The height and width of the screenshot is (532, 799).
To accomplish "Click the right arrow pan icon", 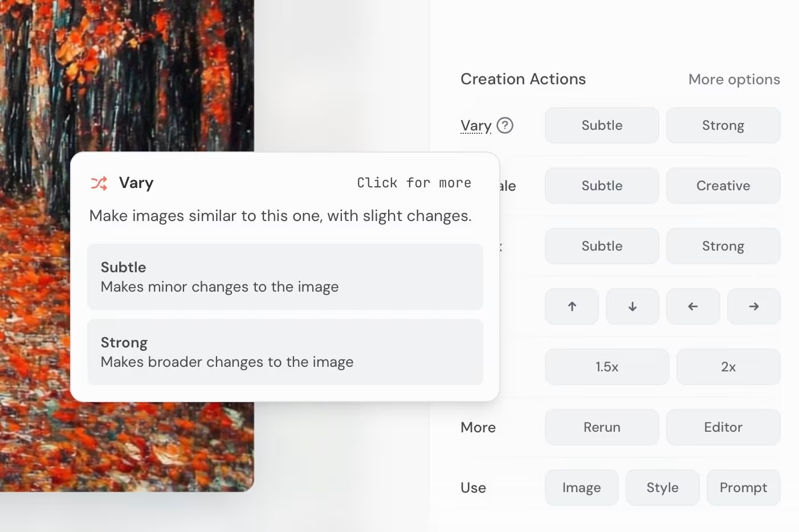I will click(x=753, y=306).
